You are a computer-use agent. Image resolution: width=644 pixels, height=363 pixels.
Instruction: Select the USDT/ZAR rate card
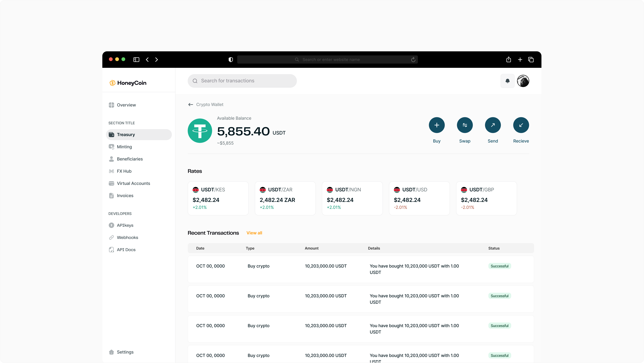[285, 198]
